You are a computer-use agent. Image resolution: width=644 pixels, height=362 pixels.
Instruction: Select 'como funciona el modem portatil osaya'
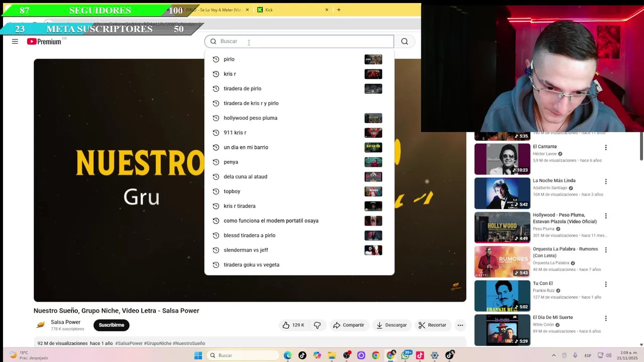coord(299,221)
